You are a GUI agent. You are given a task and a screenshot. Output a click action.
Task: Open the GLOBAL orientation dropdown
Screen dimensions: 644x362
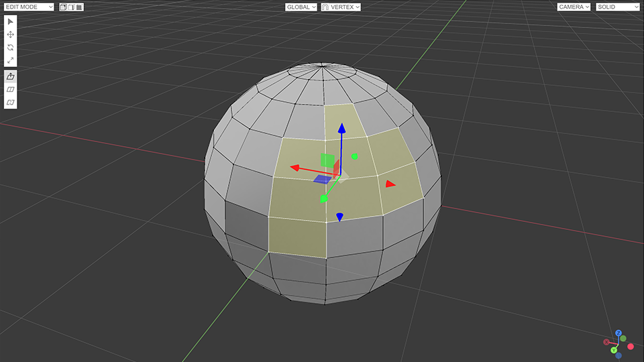(301, 7)
